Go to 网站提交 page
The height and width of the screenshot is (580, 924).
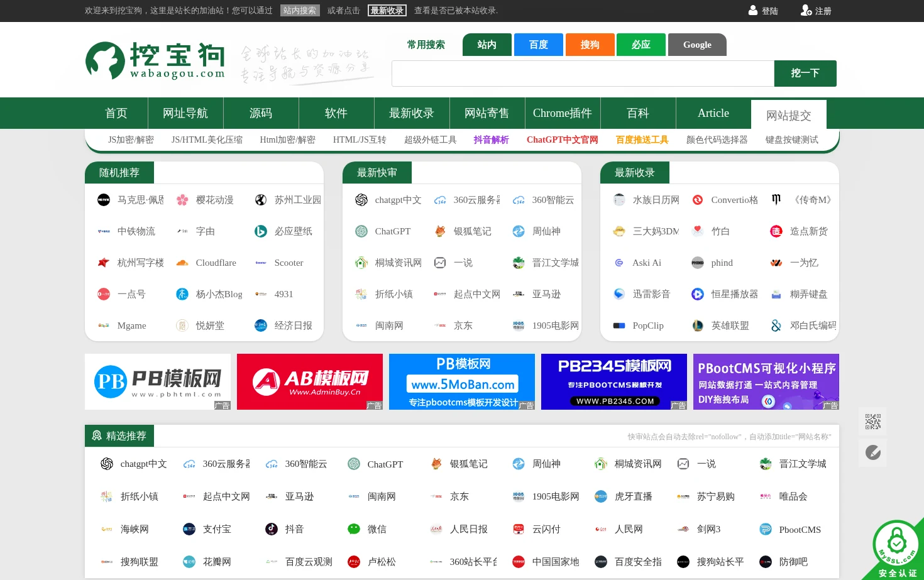click(x=789, y=115)
